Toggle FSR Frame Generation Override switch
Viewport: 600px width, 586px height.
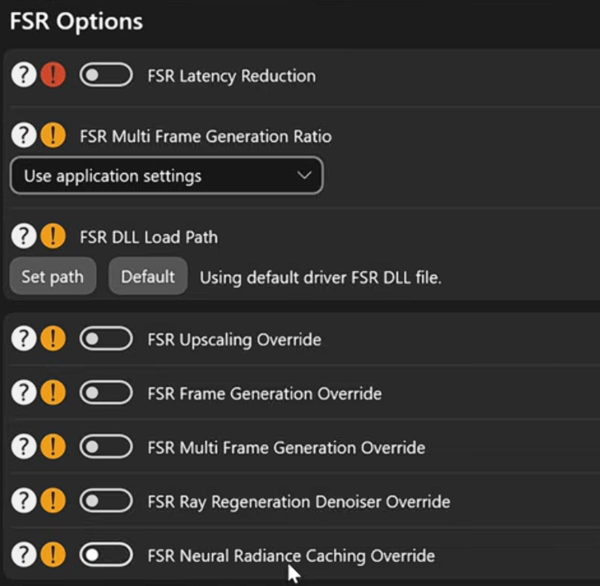point(106,392)
